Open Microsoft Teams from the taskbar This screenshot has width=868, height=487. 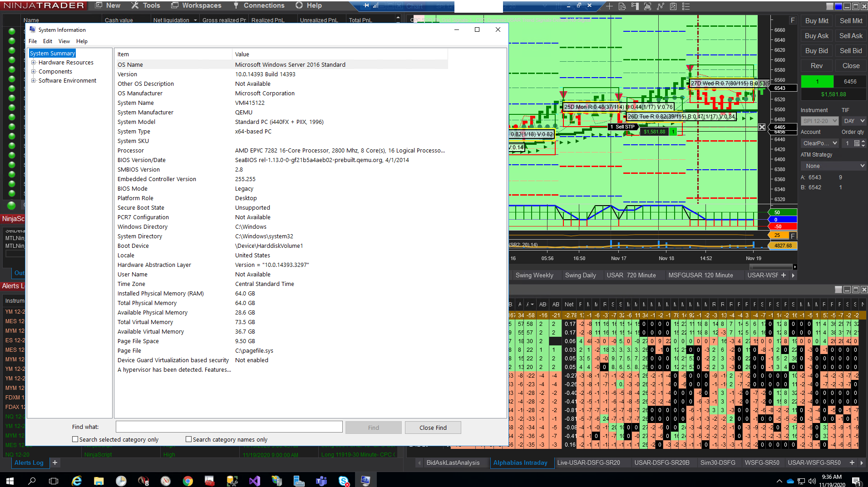(321, 481)
